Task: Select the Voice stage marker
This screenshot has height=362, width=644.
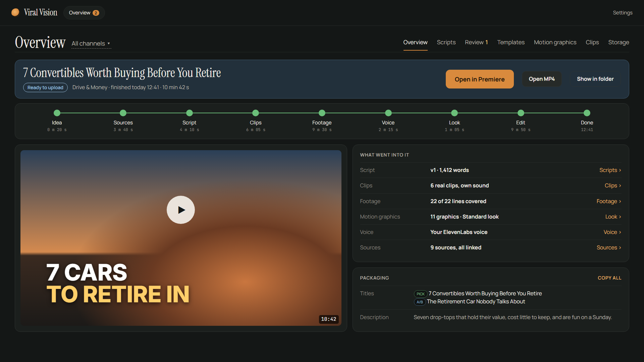Action: point(388,113)
